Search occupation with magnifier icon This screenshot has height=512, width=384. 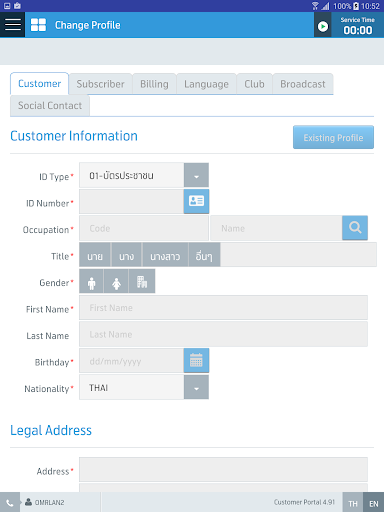click(355, 228)
